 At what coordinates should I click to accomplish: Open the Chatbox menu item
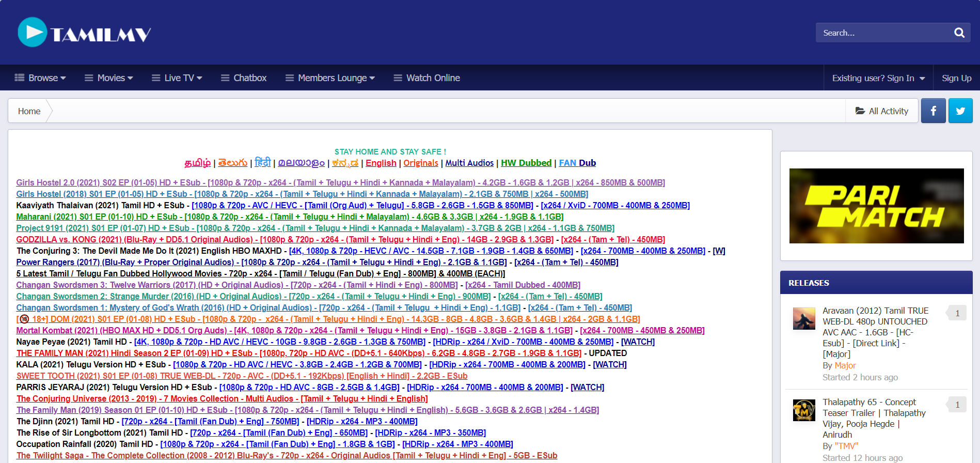(x=244, y=78)
